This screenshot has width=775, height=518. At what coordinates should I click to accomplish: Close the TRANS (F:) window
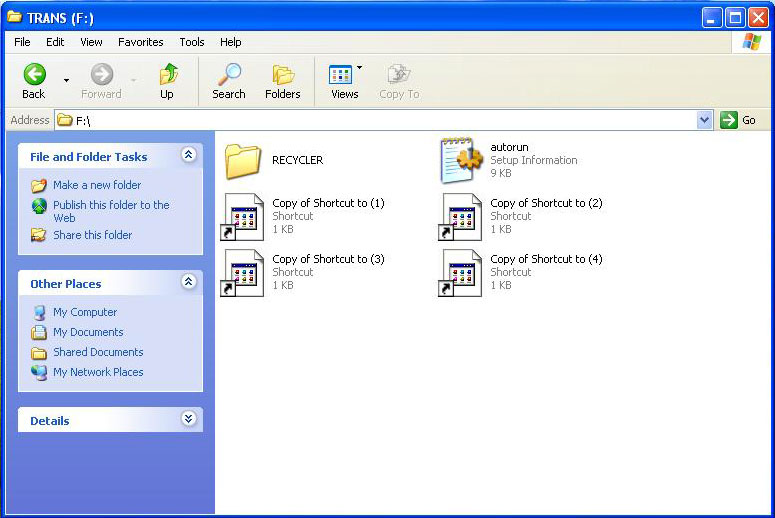coord(758,18)
